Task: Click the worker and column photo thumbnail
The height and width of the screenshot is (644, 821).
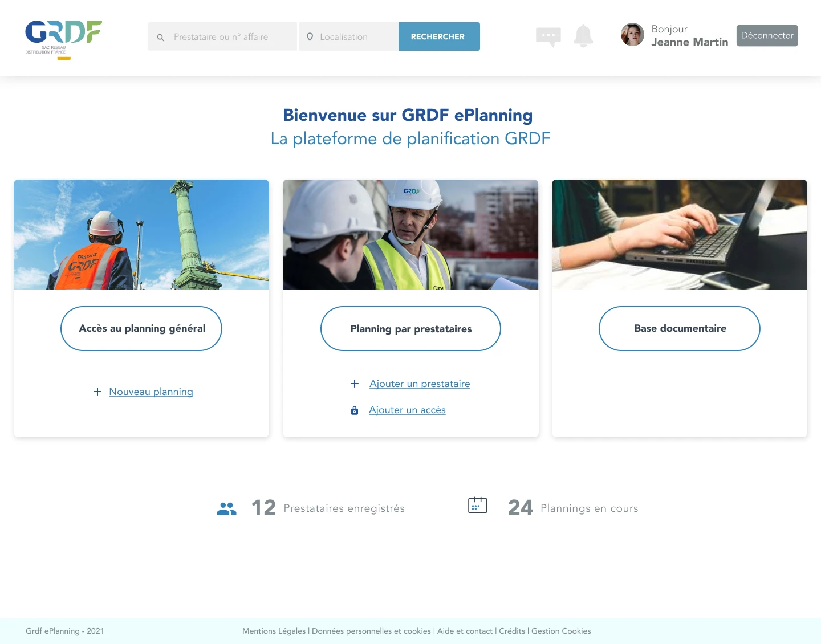Action: coord(141,234)
